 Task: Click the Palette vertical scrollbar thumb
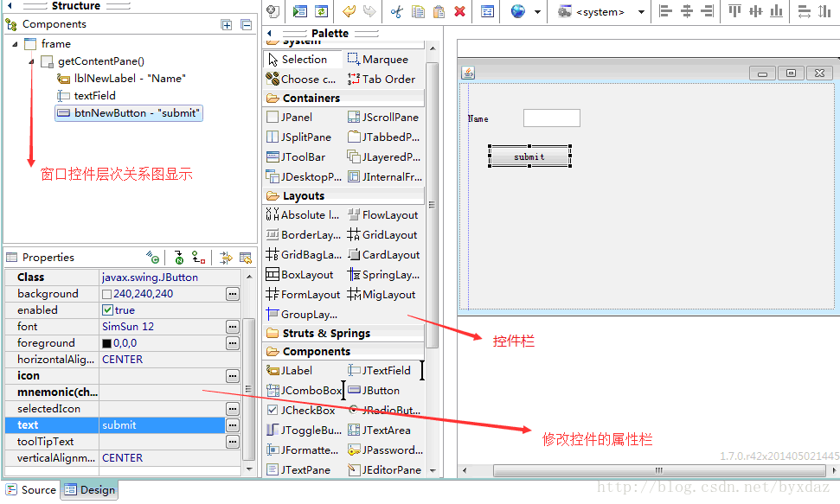(432, 205)
